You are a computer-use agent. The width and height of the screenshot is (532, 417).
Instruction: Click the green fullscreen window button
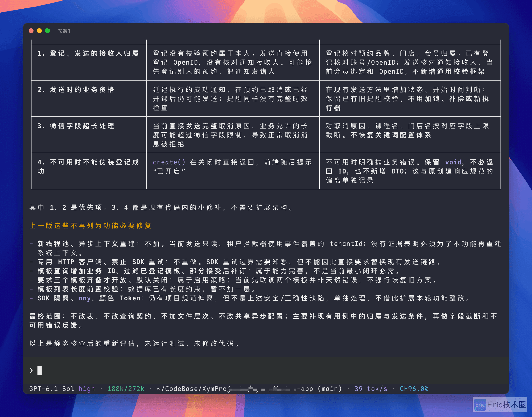tap(48, 31)
